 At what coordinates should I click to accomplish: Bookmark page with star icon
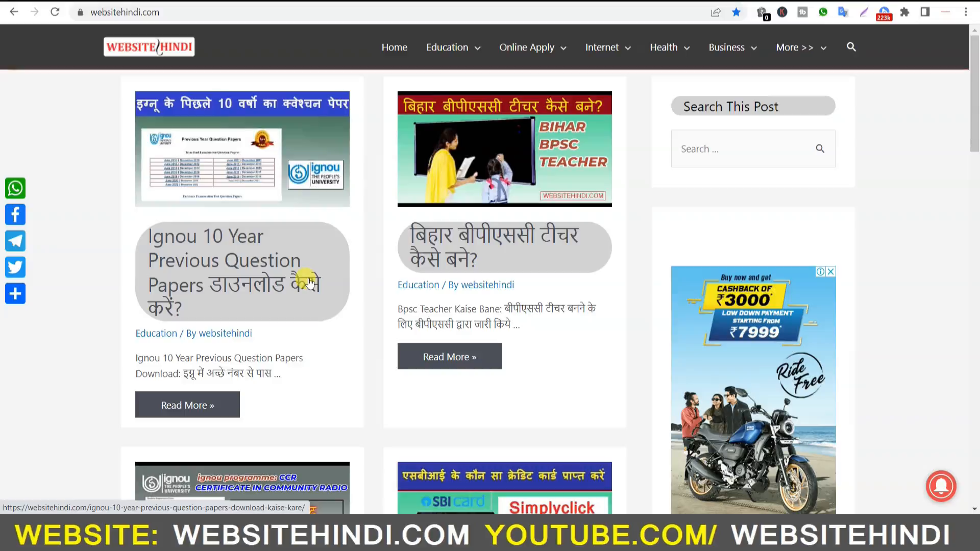tap(736, 12)
